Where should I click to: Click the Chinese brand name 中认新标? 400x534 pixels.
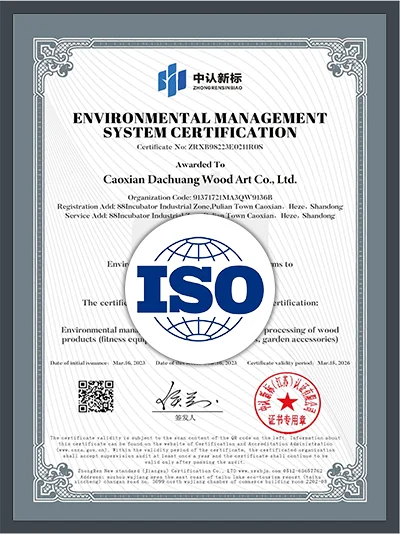click(x=218, y=78)
